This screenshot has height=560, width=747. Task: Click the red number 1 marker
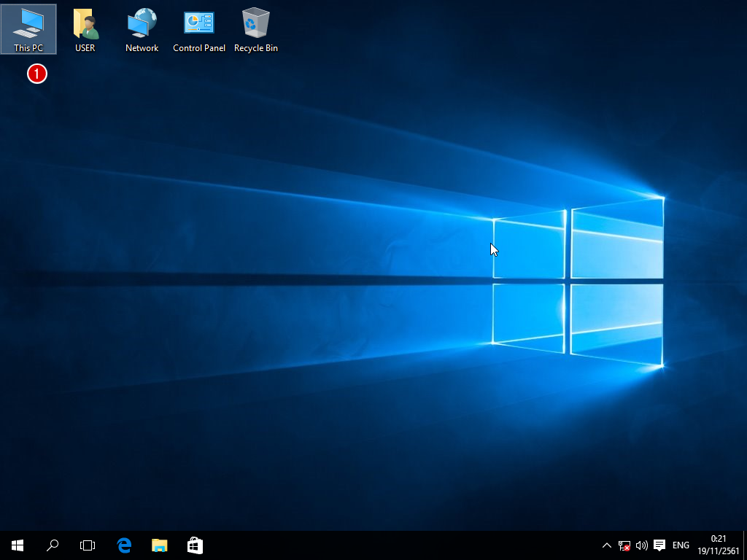click(37, 74)
